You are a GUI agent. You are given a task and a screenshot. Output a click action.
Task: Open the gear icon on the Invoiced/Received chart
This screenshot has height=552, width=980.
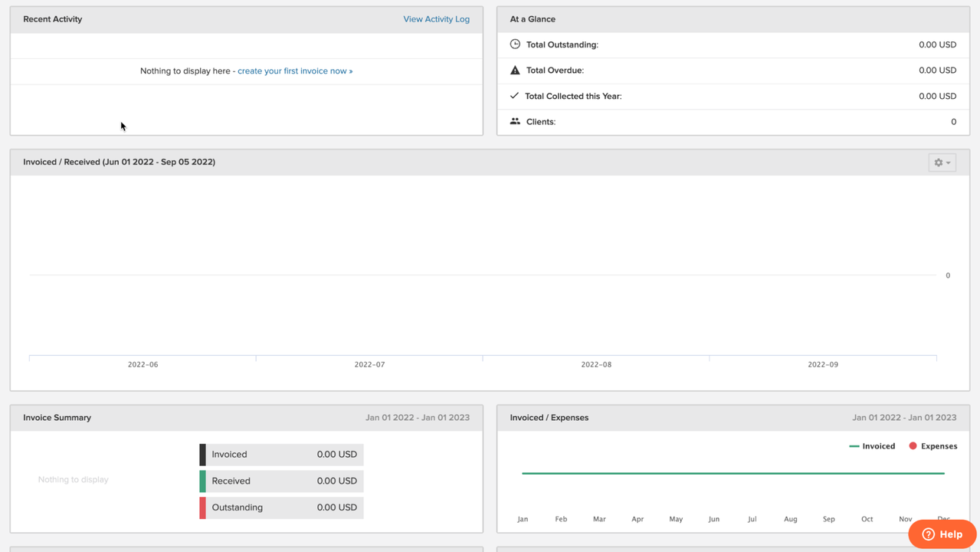click(x=938, y=162)
